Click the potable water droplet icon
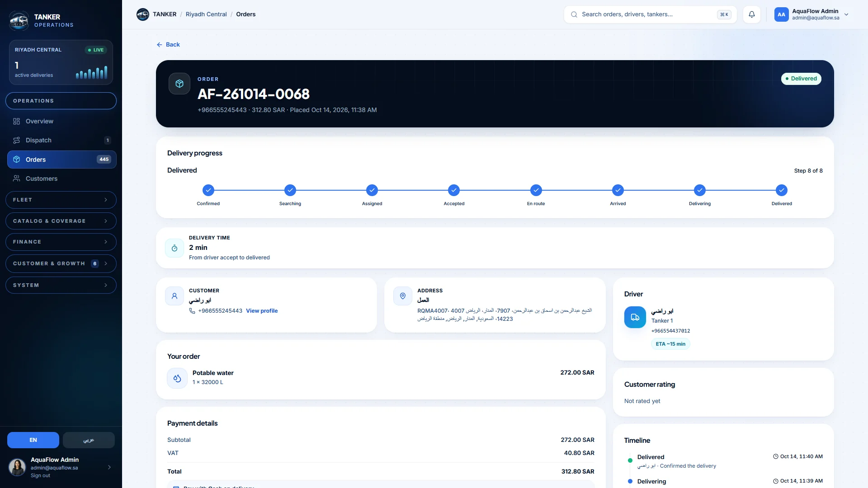Image resolution: width=868 pixels, height=488 pixels. 177,378
